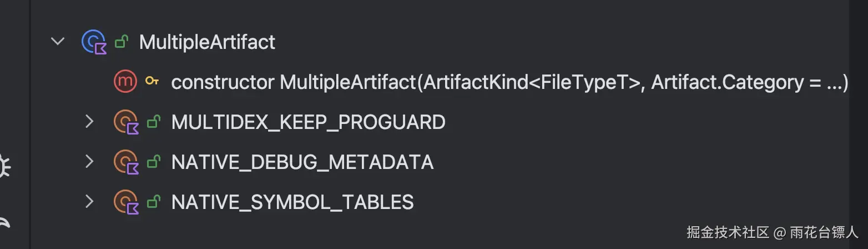Expand the NATIVE_SYMBOL_TABLES node
The width and height of the screenshot is (868, 249).
coord(89,202)
